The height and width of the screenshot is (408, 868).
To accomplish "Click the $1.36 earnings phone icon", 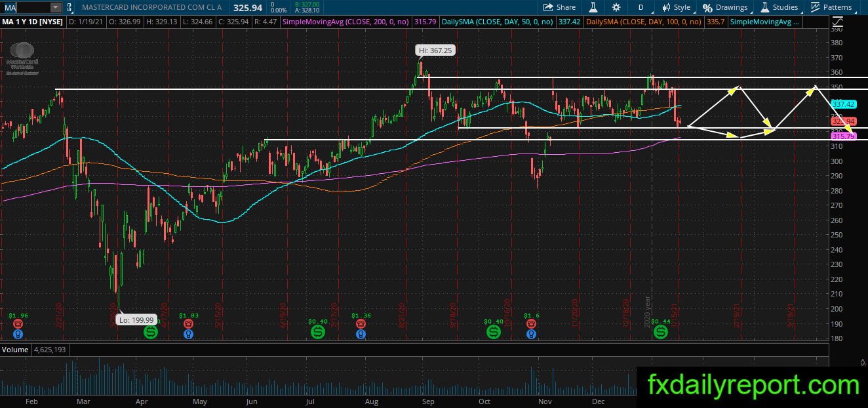I will (361, 323).
